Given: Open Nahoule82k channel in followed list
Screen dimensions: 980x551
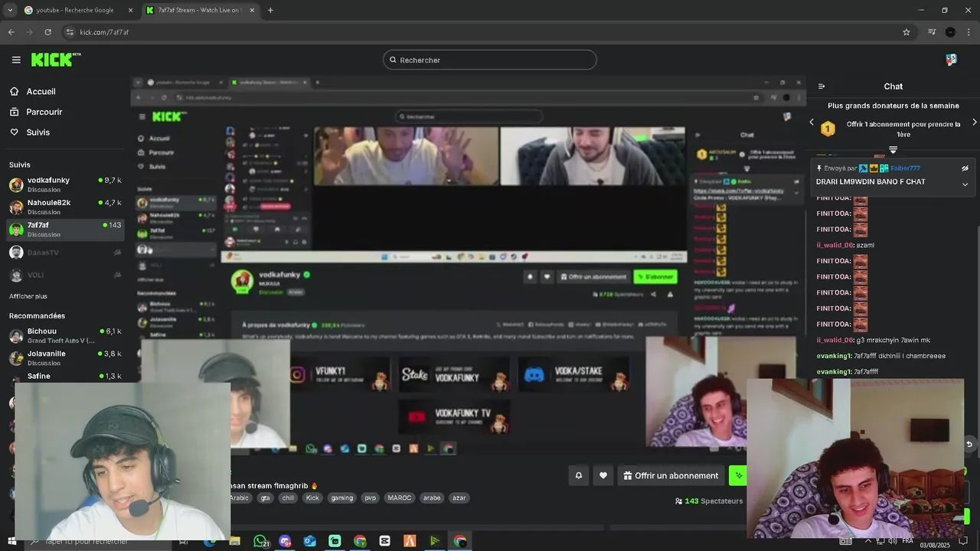Looking at the screenshot, I should [x=65, y=207].
